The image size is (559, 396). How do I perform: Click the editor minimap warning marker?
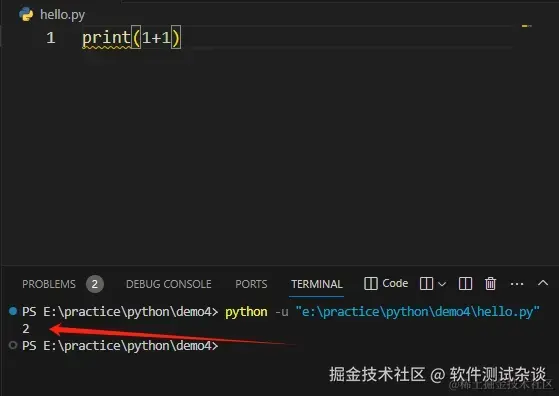click(x=527, y=26)
